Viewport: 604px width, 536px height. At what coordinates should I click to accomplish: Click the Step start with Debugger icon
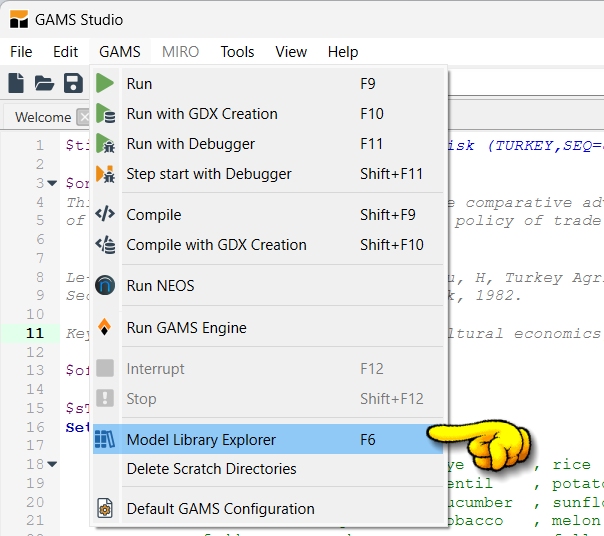click(x=106, y=174)
